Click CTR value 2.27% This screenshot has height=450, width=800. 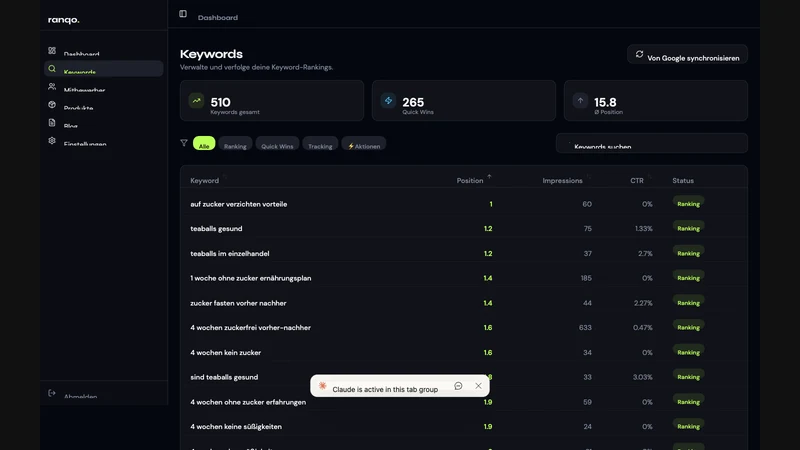point(642,303)
